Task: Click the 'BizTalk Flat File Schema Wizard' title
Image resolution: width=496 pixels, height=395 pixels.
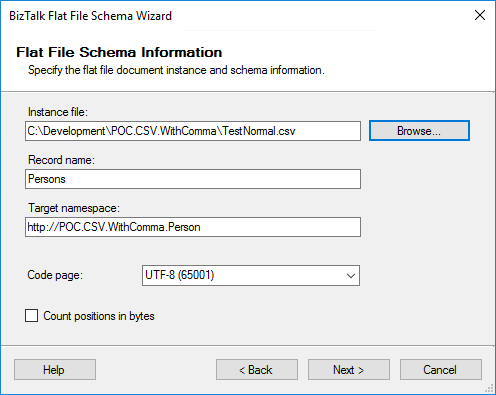Action: pos(90,16)
